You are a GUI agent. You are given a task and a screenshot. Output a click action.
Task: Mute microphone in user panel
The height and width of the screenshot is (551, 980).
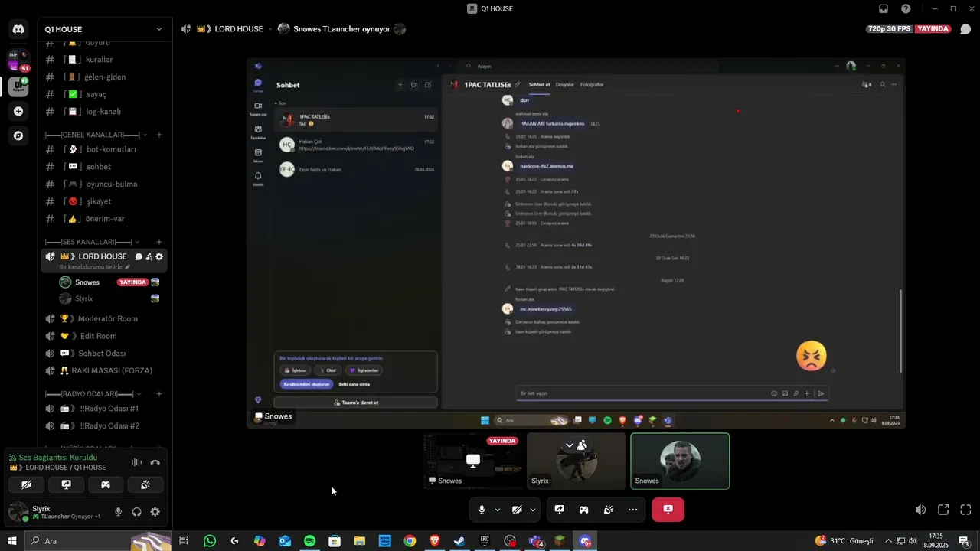(x=118, y=512)
